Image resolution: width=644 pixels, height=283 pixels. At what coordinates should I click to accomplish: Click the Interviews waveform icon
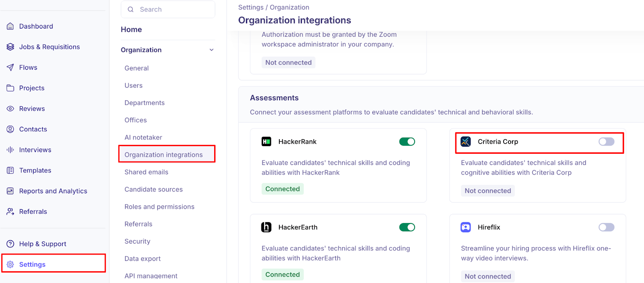(10, 150)
